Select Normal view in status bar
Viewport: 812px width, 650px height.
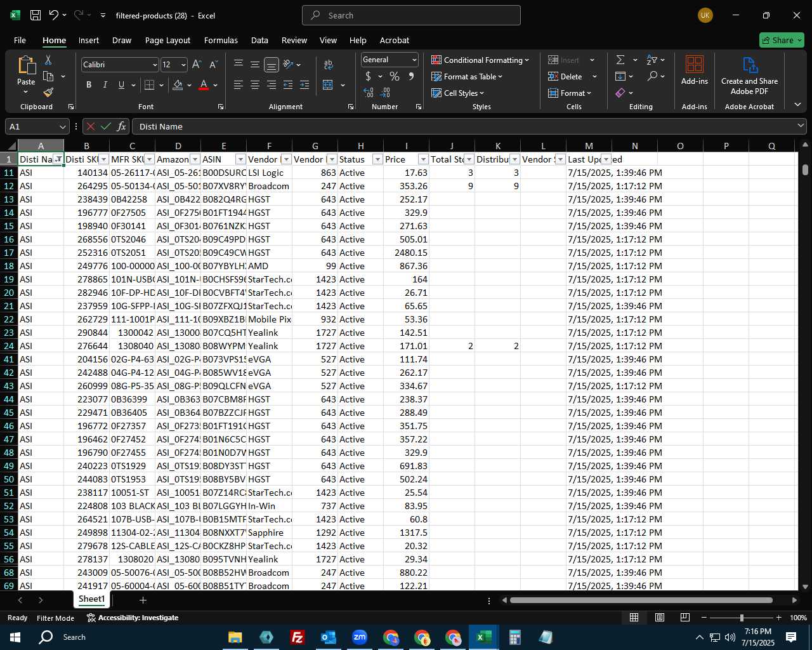click(634, 618)
